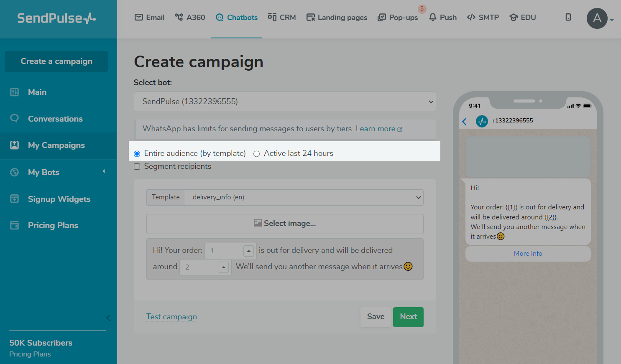Screen dimensions: 621x364
Task: Collapse the sidebar with the chevron arrow
Action: click(108, 318)
